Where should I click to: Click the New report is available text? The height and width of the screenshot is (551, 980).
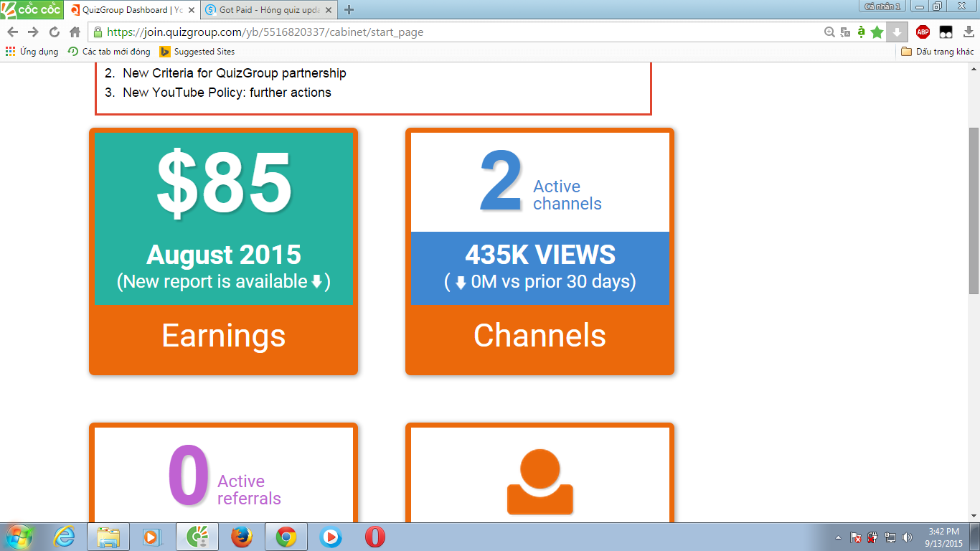(x=223, y=281)
